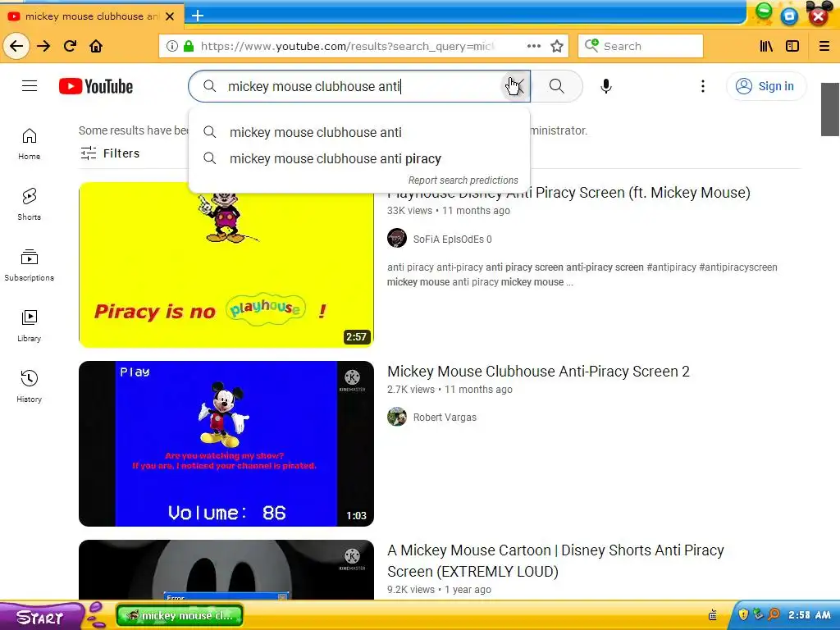840x630 pixels.
Task: Click the taskbar icon left of the tray
Action: click(713, 615)
